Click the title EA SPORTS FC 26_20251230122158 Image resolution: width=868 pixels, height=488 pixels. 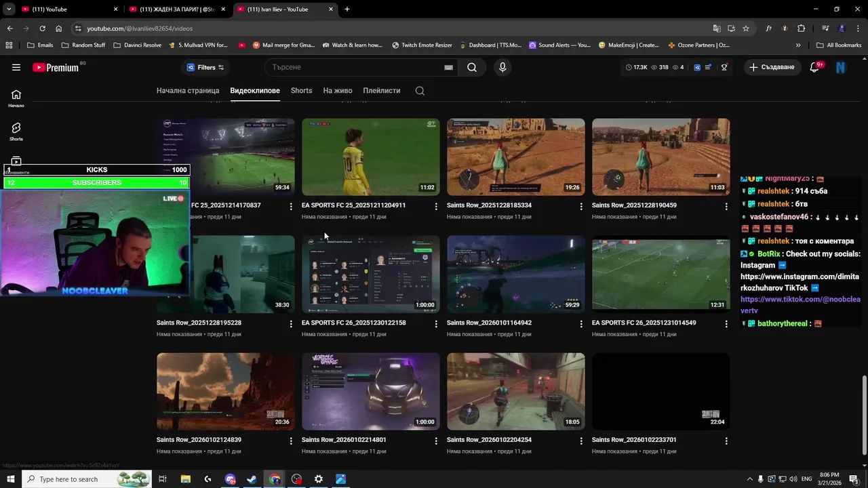click(x=354, y=323)
